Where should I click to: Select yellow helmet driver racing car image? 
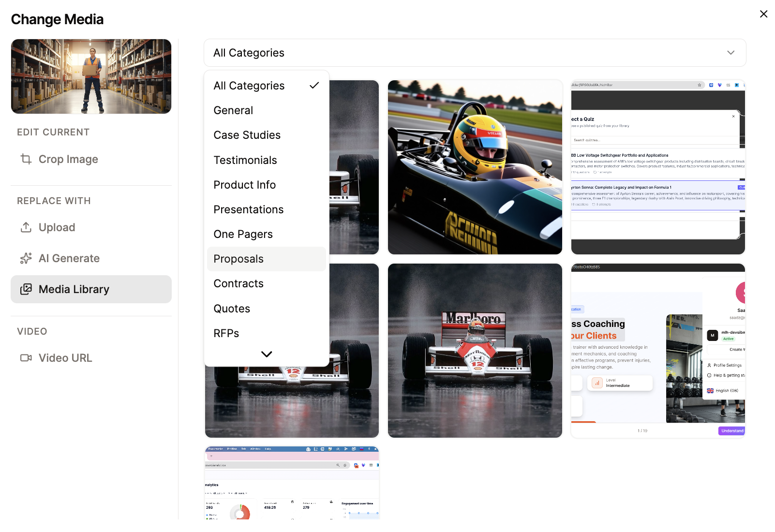(x=475, y=167)
